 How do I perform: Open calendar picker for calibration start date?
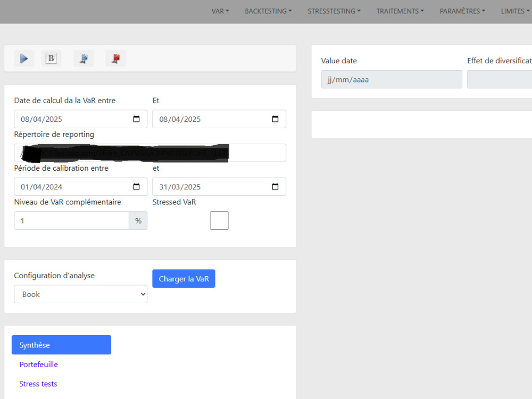tap(136, 187)
